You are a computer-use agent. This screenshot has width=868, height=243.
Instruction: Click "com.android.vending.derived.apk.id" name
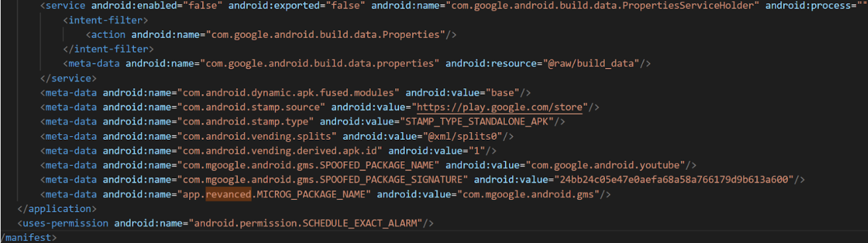tap(280, 151)
